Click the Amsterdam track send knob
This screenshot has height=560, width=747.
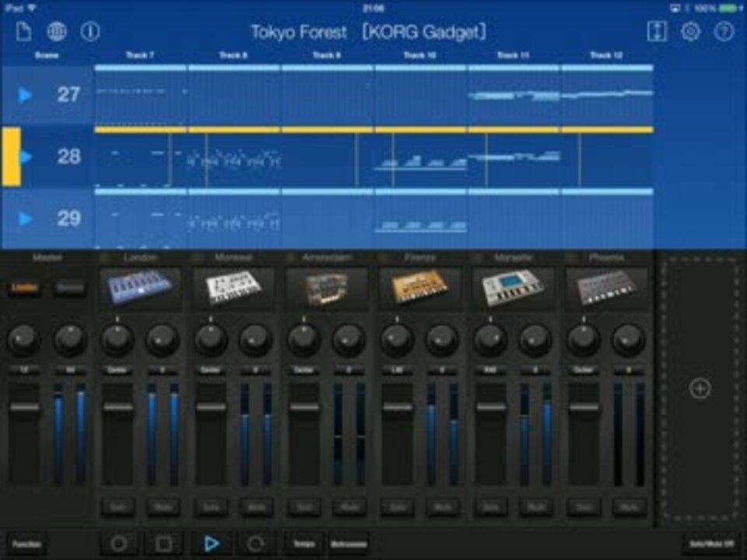(x=349, y=339)
